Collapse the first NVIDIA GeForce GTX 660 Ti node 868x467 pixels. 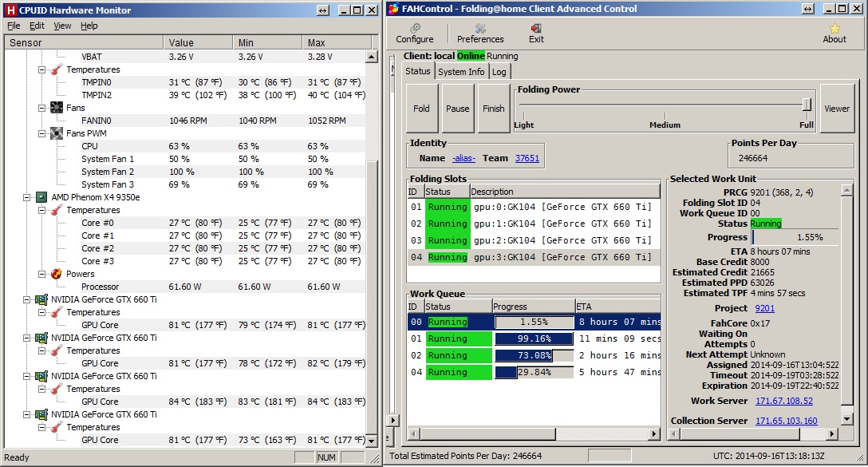(x=26, y=299)
